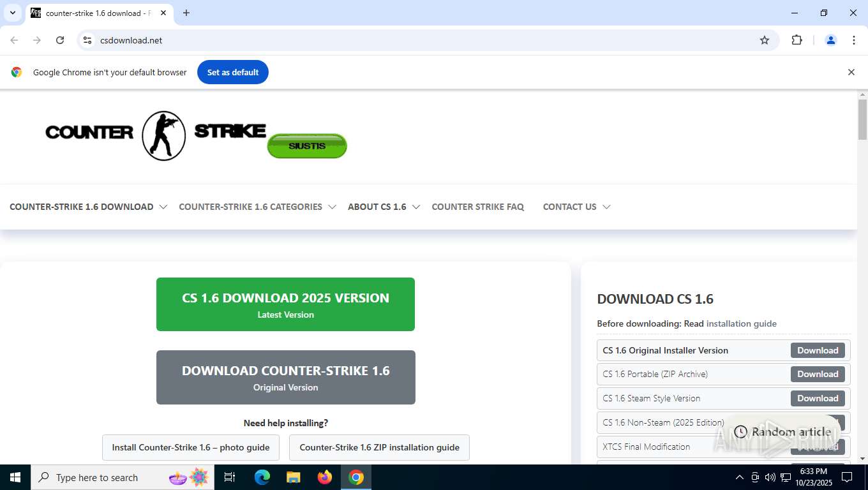Click the page vertical scrollbar thumb

coord(862,120)
